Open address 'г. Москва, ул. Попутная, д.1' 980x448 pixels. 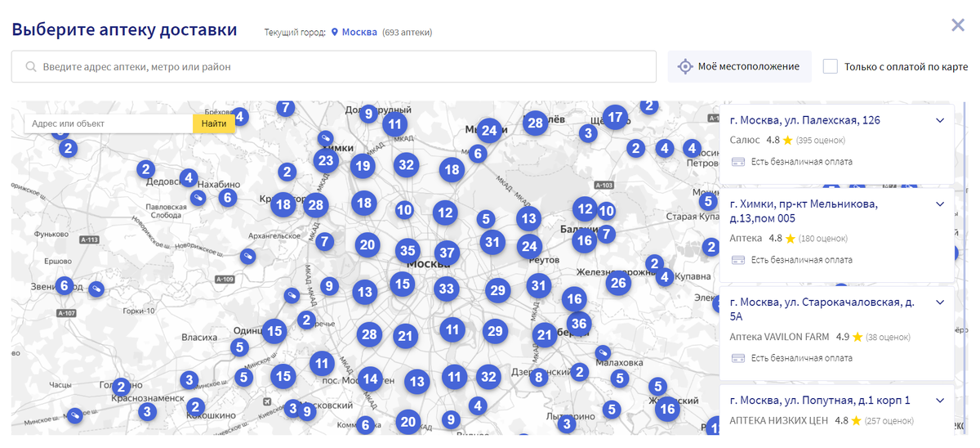click(820, 400)
